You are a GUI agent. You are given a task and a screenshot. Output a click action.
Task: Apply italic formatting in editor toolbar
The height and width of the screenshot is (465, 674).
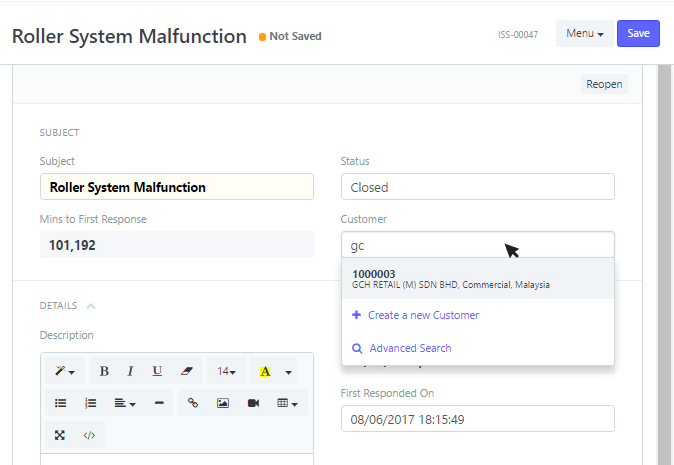tap(130, 371)
